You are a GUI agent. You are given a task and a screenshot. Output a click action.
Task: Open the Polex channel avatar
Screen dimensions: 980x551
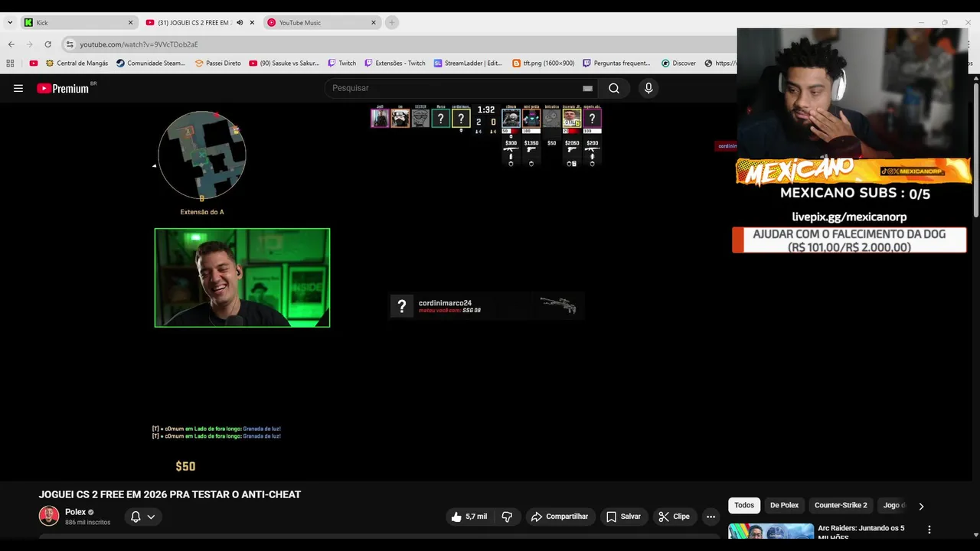tap(49, 516)
